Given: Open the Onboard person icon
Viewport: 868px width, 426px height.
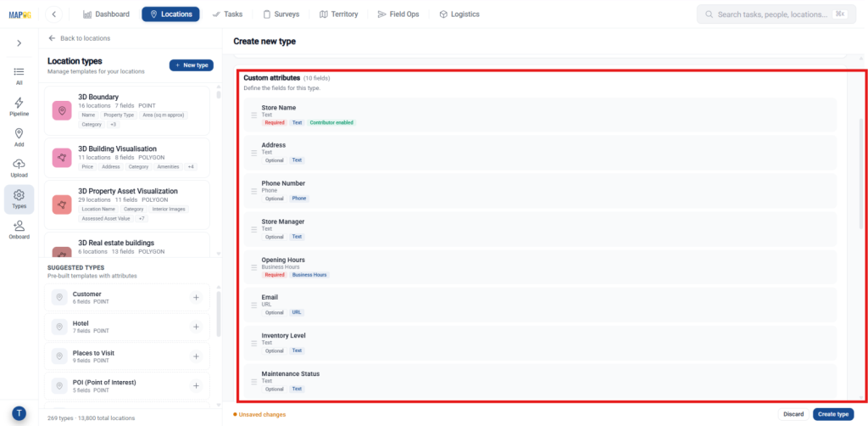Looking at the screenshot, I should (x=19, y=230).
